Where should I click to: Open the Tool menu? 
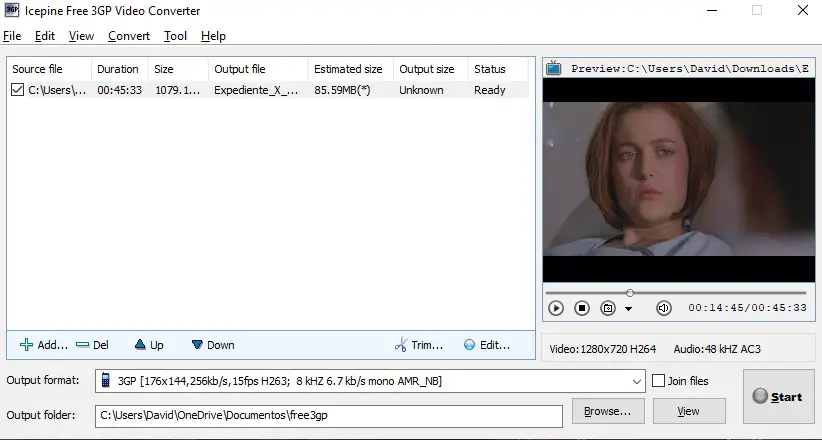pos(175,36)
